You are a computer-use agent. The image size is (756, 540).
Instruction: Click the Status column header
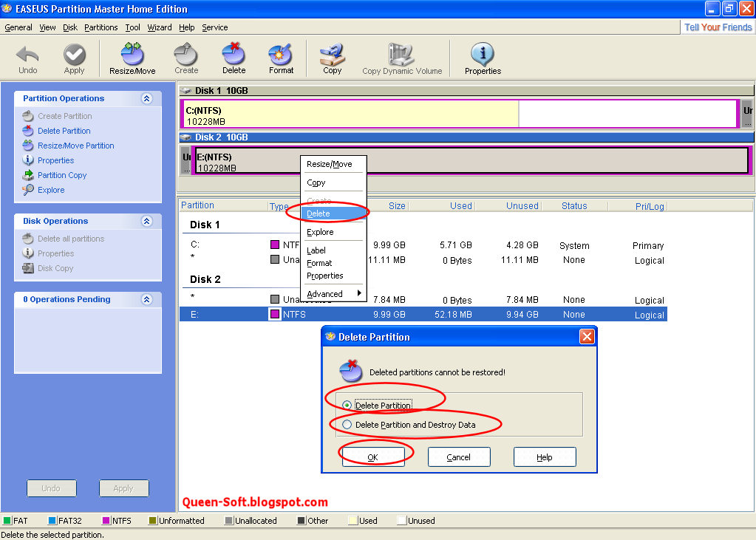574,206
